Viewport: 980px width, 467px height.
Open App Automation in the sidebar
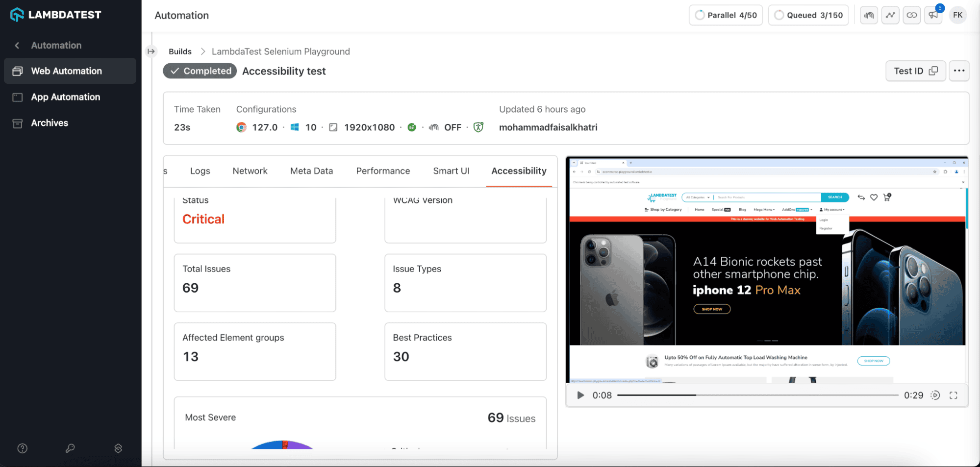pyautogui.click(x=70, y=97)
